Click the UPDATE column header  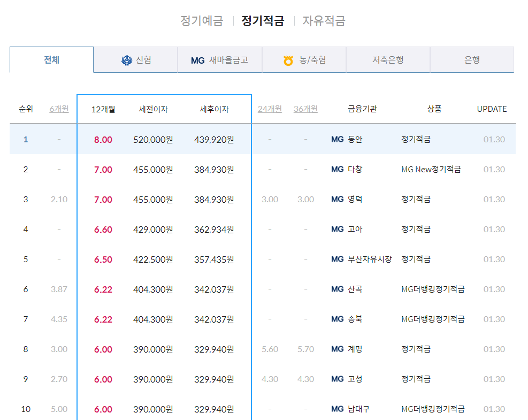(492, 109)
